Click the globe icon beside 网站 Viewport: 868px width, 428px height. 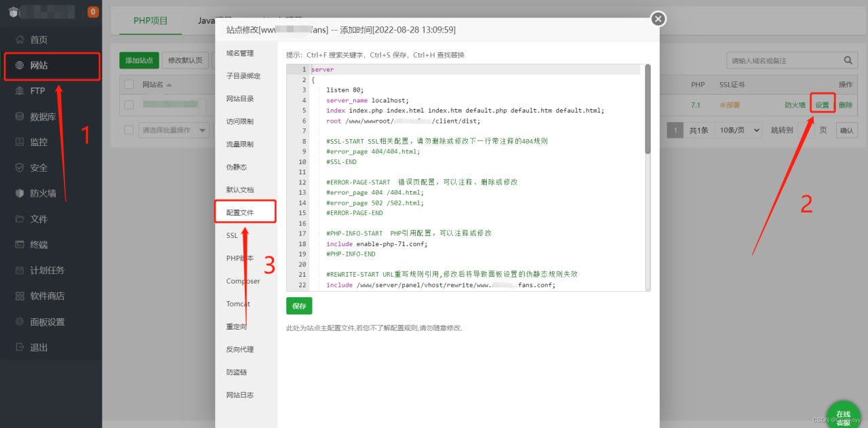20,66
